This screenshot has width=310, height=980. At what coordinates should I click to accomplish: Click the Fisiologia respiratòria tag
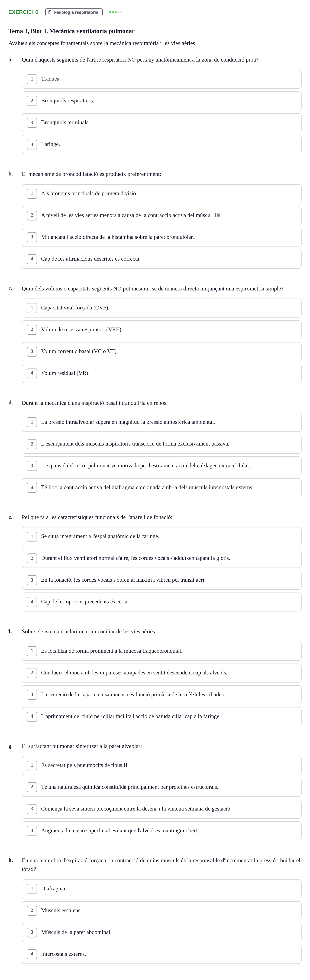click(x=74, y=12)
